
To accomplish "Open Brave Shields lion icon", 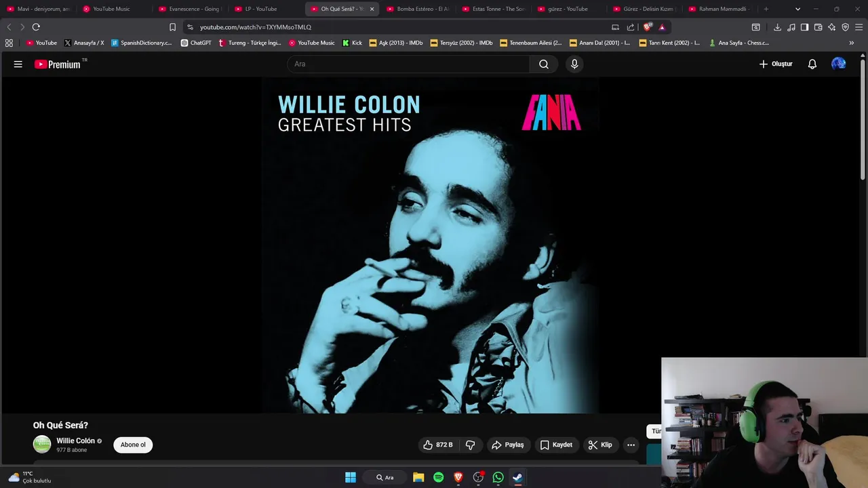I will (648, 27).
